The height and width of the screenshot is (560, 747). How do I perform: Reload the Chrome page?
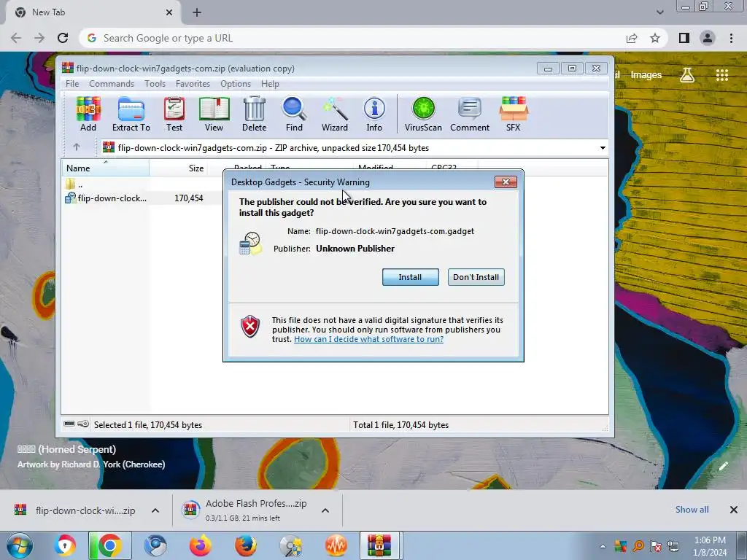click(63, 38)
